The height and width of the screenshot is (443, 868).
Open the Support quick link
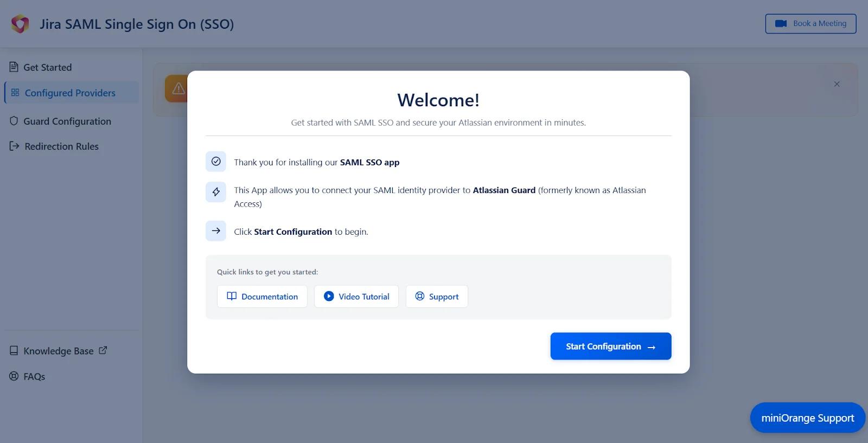click(437, 297)
